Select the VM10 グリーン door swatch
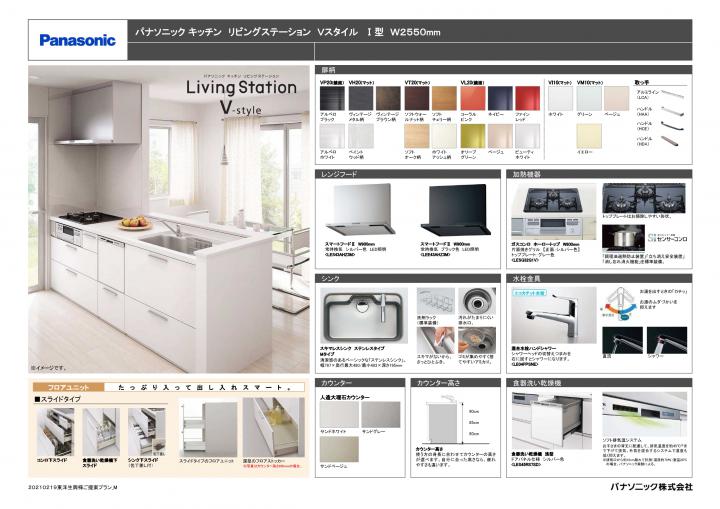The height and width of the screenshot is (509, 720). [589, 98]
